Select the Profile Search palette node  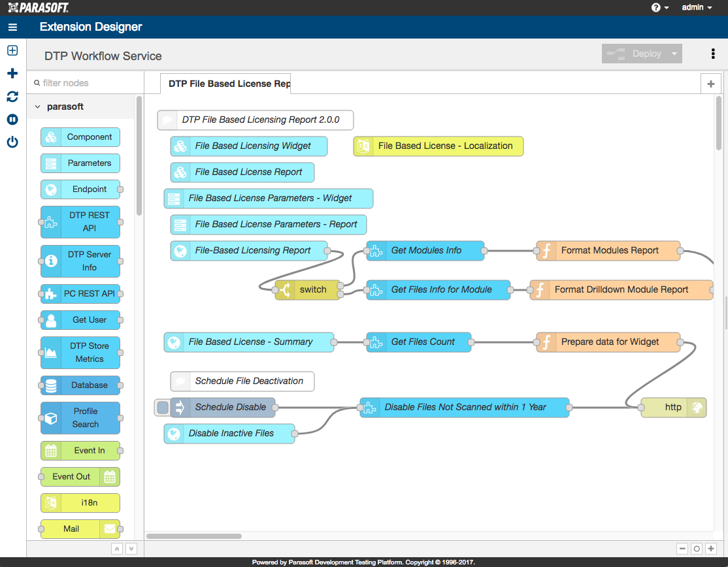tap(80, 418)
